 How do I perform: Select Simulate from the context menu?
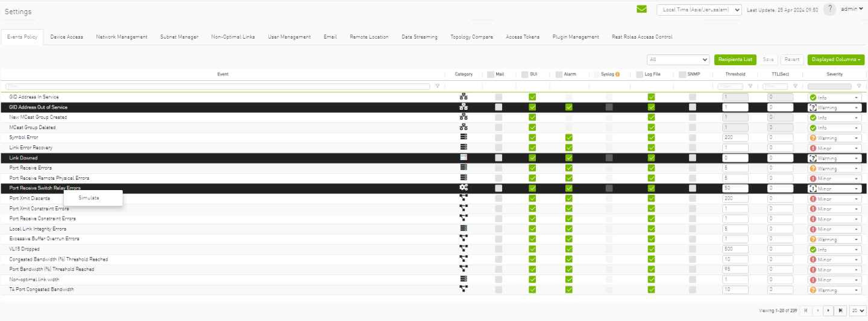89,198
